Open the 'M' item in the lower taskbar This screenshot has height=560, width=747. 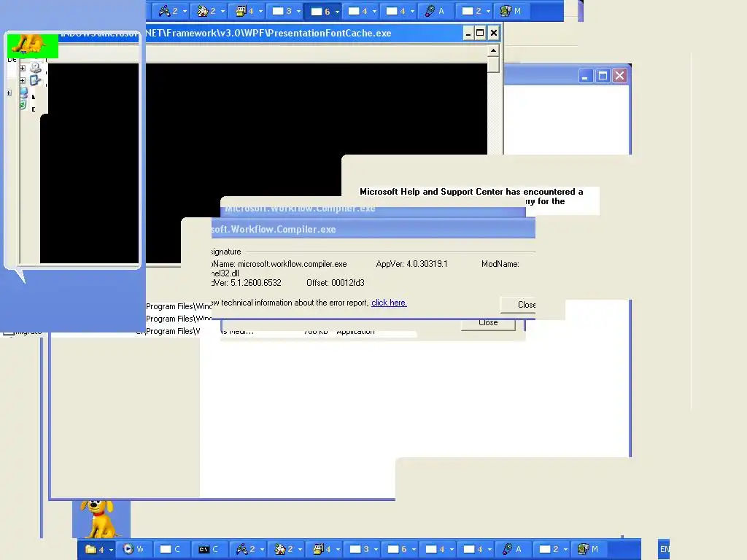[589, 549]
